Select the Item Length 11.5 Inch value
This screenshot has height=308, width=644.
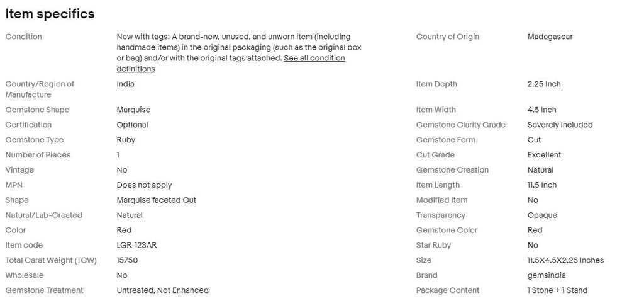tap(542, 185)
